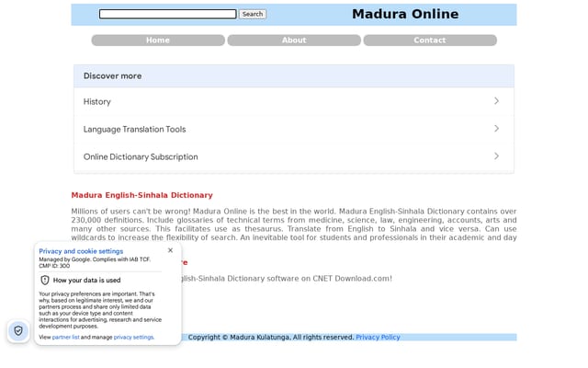Open the Home navigation tab
This screenshot has height=368, width=588.
point(158,40)
